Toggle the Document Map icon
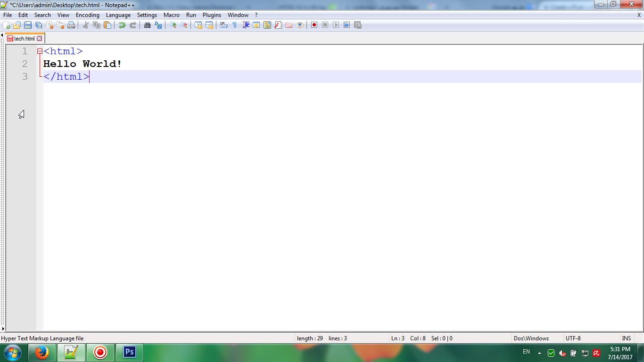 point(267,25)
